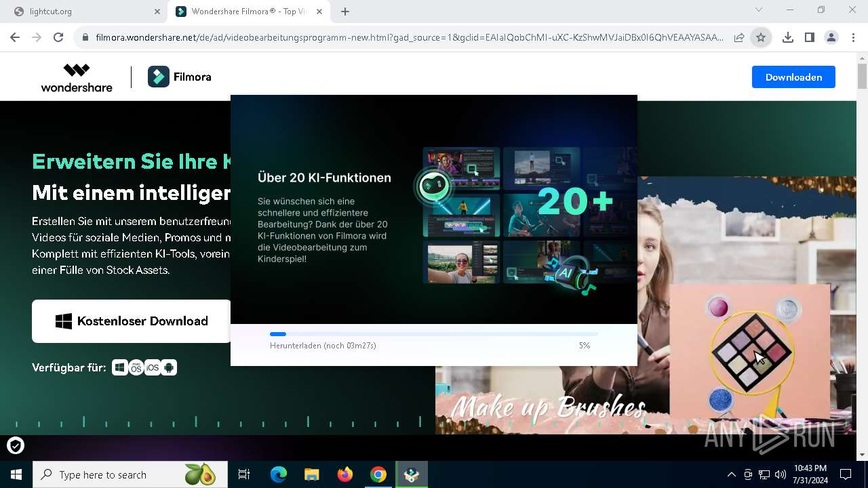Click the 5% progress value
This screenshot has height=488, width=868.
(x=585, y=346)
